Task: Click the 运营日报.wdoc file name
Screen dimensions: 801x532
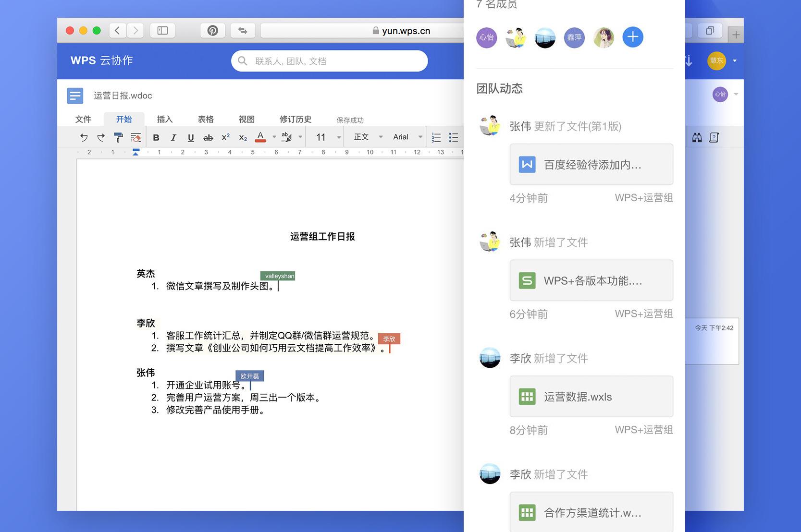Action: click(x=123, y=96)
